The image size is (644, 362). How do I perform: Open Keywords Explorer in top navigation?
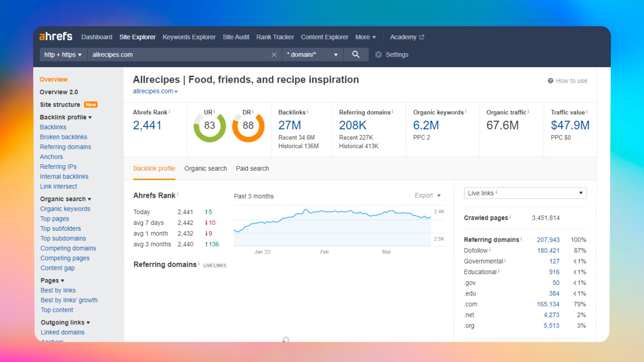tap(189, 37)
